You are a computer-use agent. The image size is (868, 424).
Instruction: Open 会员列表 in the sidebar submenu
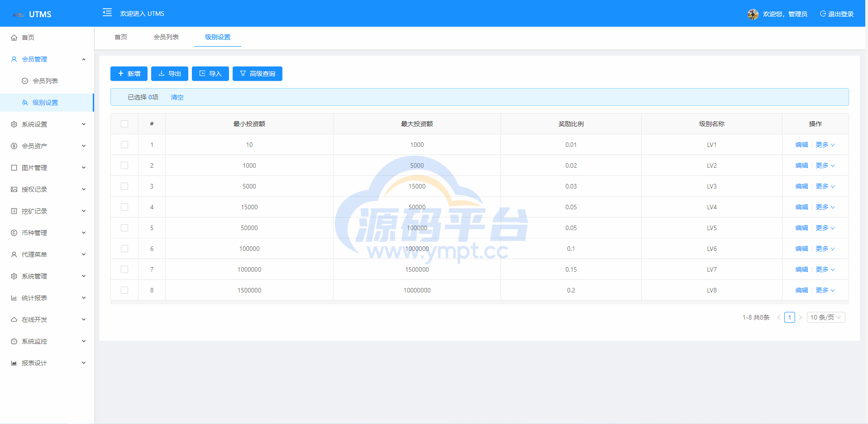point(45,81)
